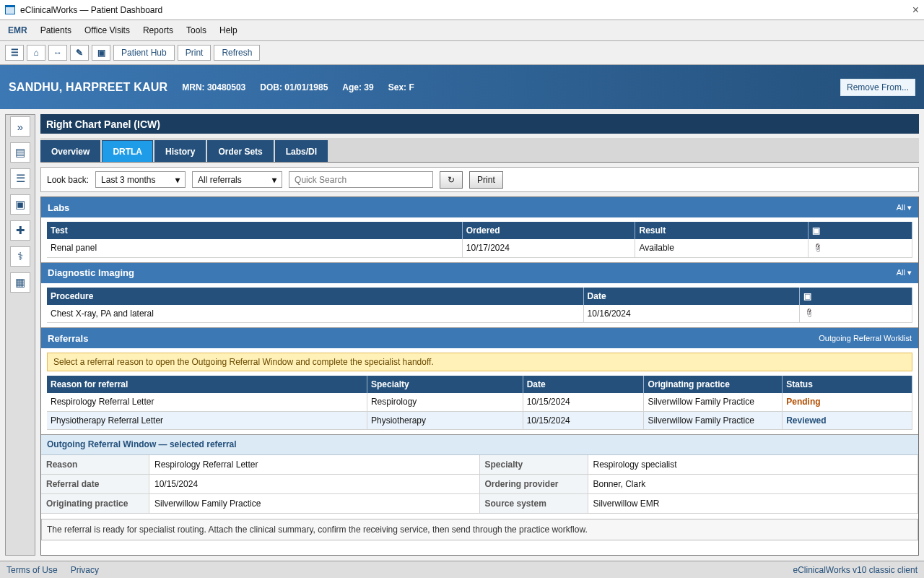Click the left-right arrows toolbar icon

click(58, 53)
